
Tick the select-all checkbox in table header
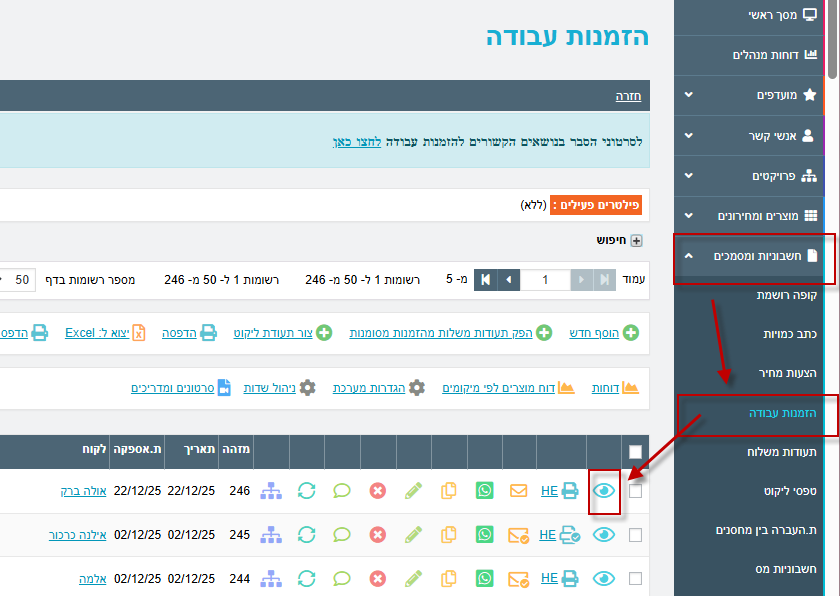click(635, 452)
